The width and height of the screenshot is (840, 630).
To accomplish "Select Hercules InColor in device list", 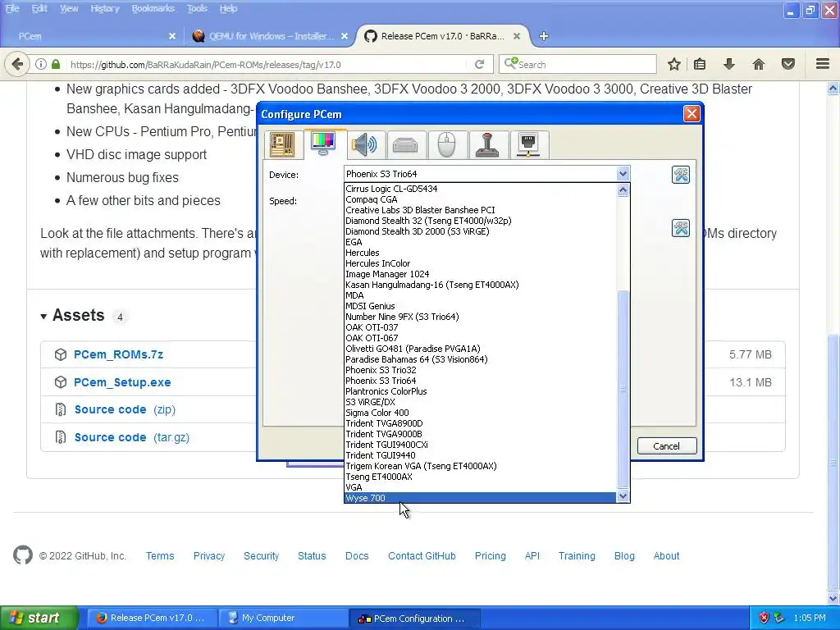I will 480,263.
